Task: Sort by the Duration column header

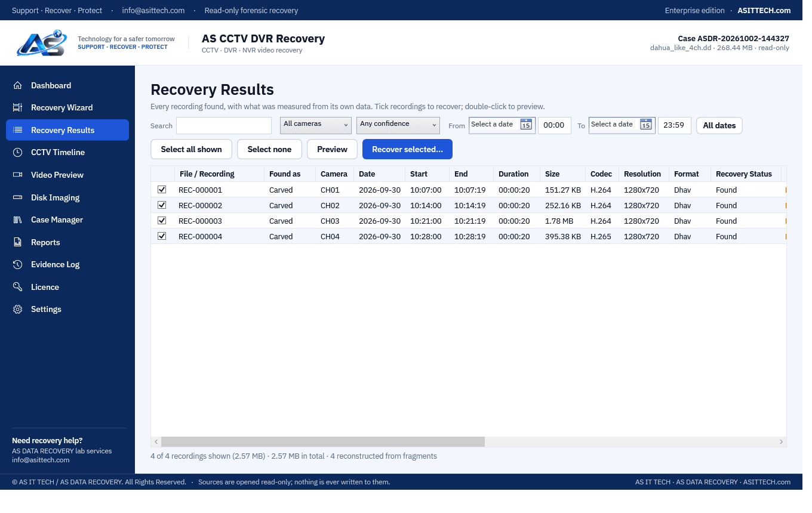Action: point(517,174)
